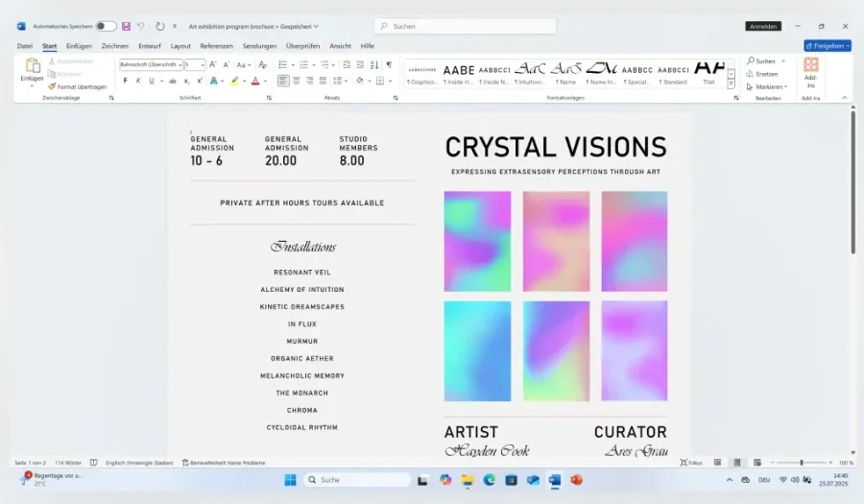This screenshot has height=504, width=864.
Task: Click the vertical document scrollbar
Action: click(x=853, y=181)
